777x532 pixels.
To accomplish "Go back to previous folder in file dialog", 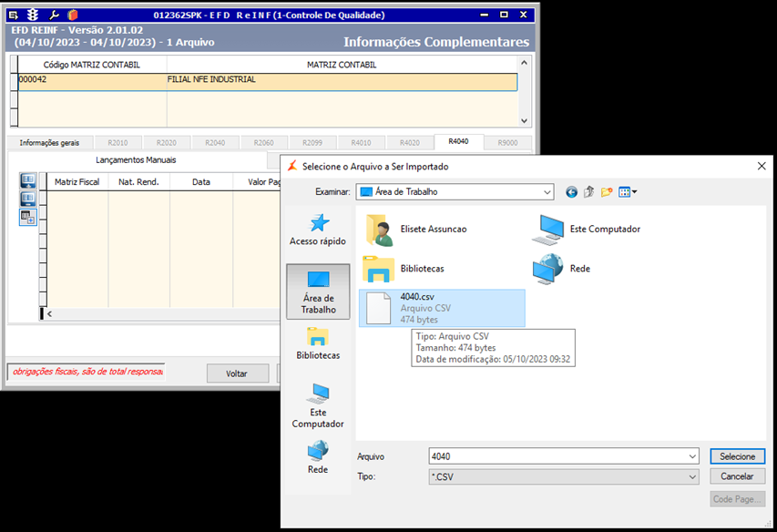I will pos(571,192).
